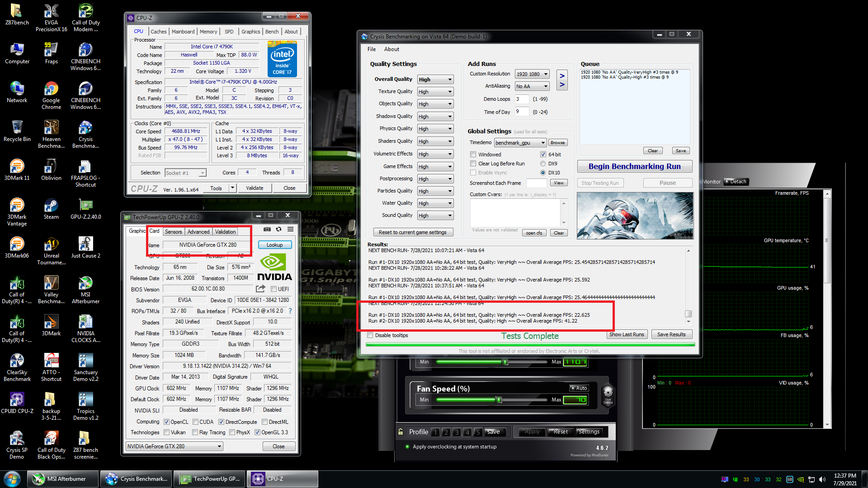This screenshot has height=488, width=868.
Task: Open the ATTO Shortcut desktop icon
Action: point(51,367)
